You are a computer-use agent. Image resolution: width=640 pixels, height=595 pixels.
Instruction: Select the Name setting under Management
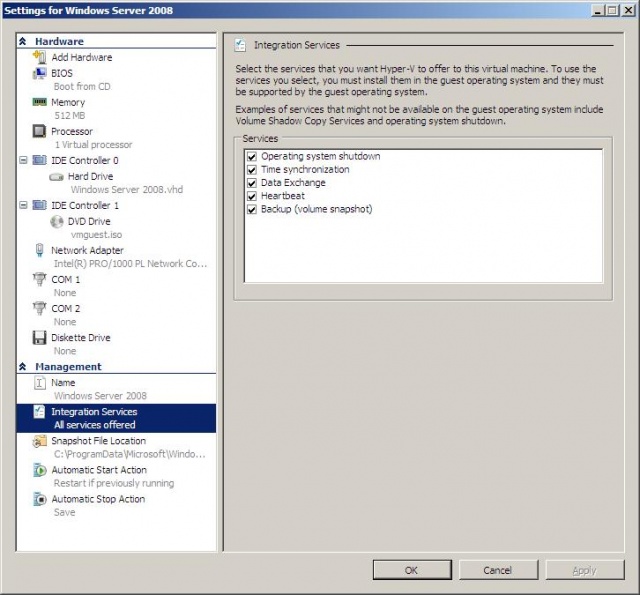[63, 383]
